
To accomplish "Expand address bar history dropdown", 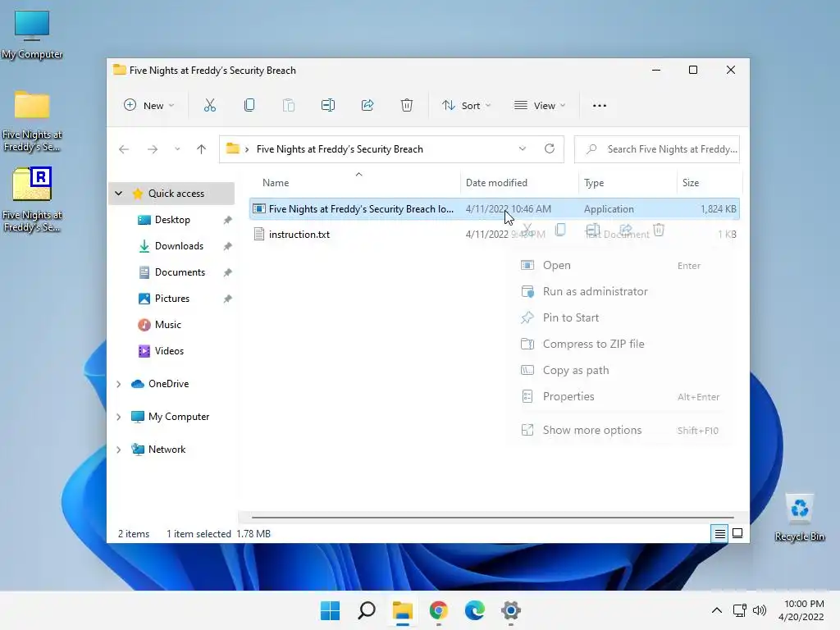I will 523,149.
